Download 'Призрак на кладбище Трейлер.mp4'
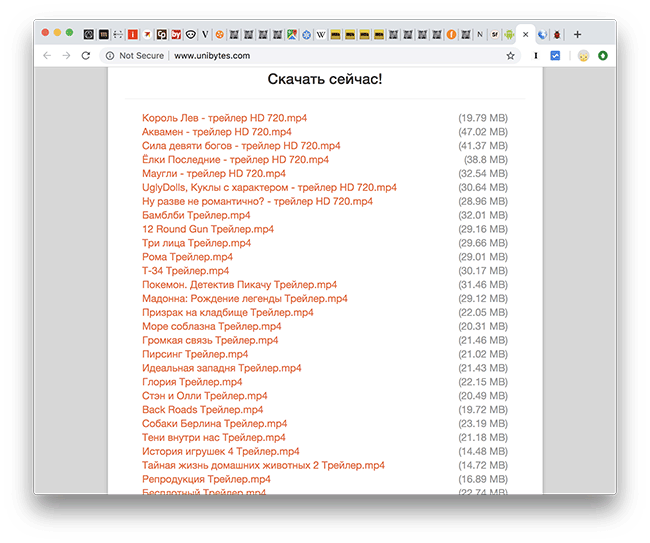The image size is (650, 543). (228, 313)
